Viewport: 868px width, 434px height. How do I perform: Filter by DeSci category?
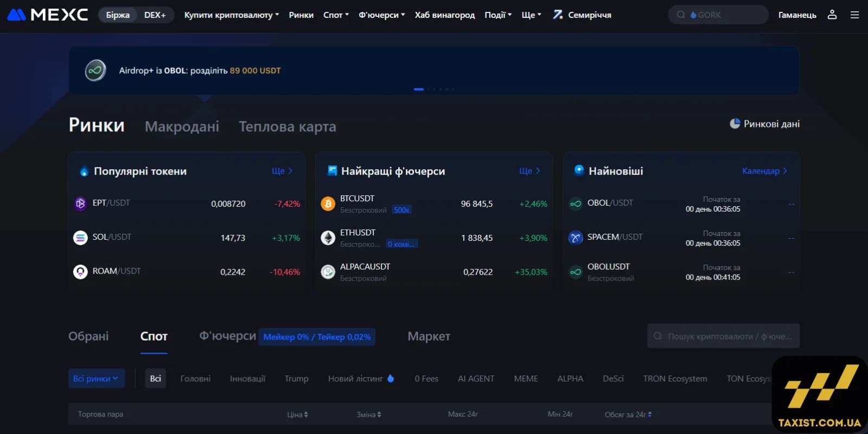coord(613,379)
